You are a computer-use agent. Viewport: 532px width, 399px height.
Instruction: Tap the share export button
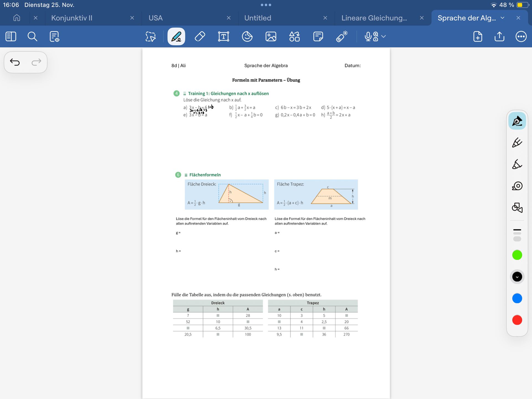pyautogui.click(x=499, y=37)
